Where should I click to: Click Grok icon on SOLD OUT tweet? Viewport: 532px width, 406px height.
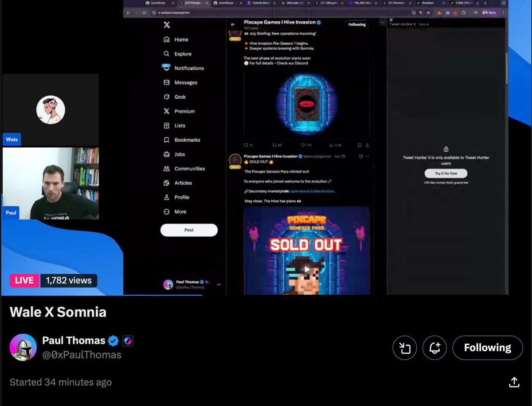click(x=360, y=156)
